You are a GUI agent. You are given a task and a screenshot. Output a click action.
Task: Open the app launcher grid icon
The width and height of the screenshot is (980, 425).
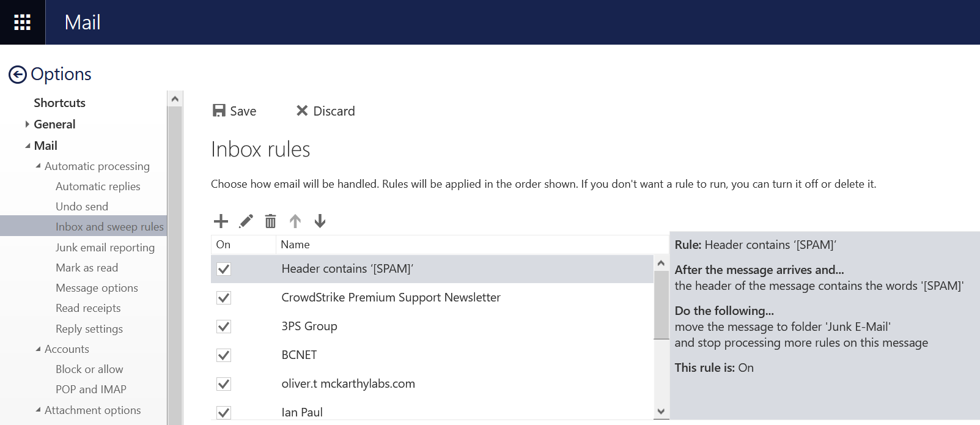point(23,23)
